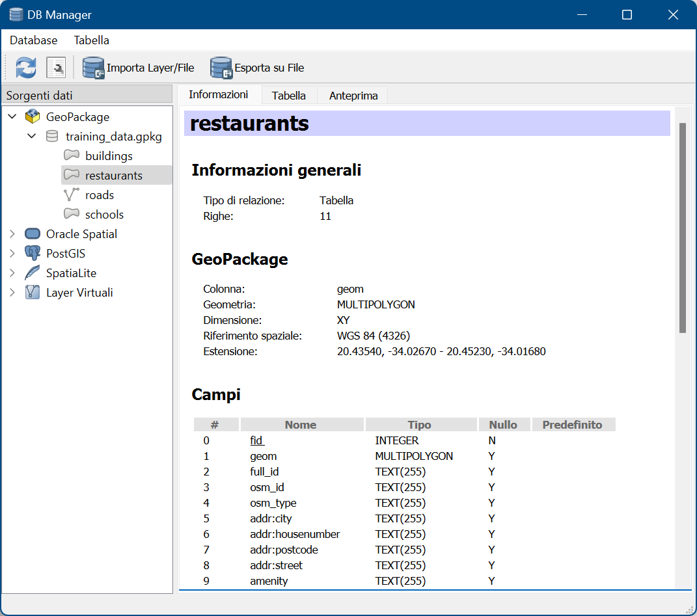The width and height of the screenshot is (697, 616).
Task: Click the Nome column header
Action: 302,425
